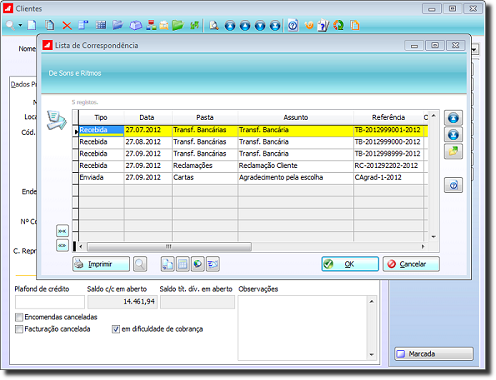Click the table grid icon in Clientes toolbar
496x380 pixels.
(101, 25)
